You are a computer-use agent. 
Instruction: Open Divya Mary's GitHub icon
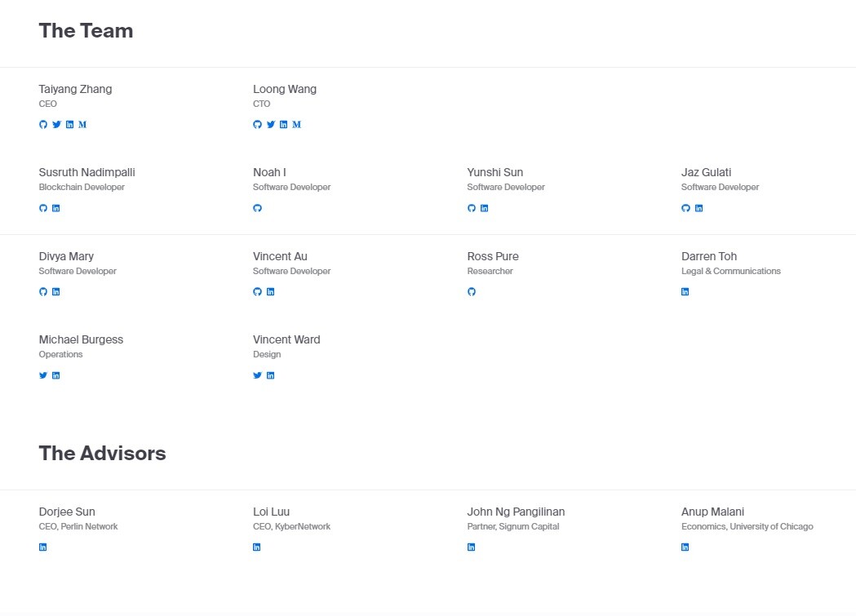(x=43, y=292)
